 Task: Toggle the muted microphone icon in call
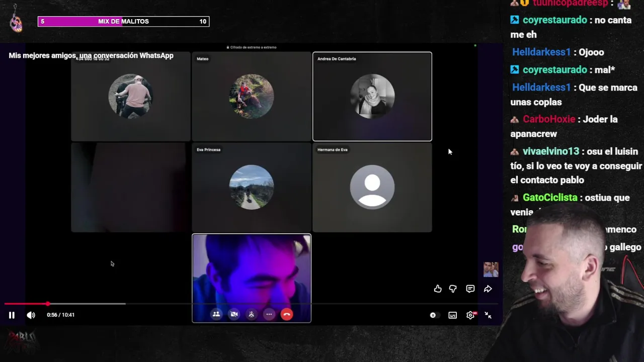[252, 314]
